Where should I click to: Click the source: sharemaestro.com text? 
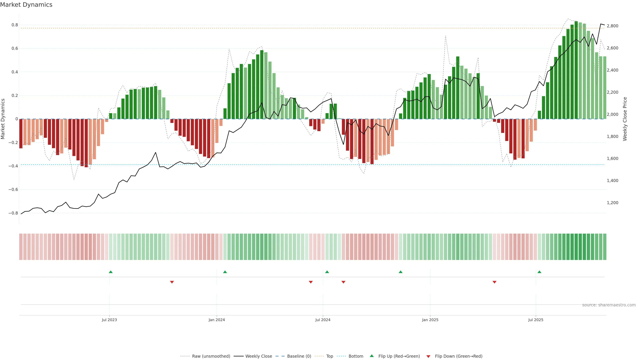(x=609, y=305)
